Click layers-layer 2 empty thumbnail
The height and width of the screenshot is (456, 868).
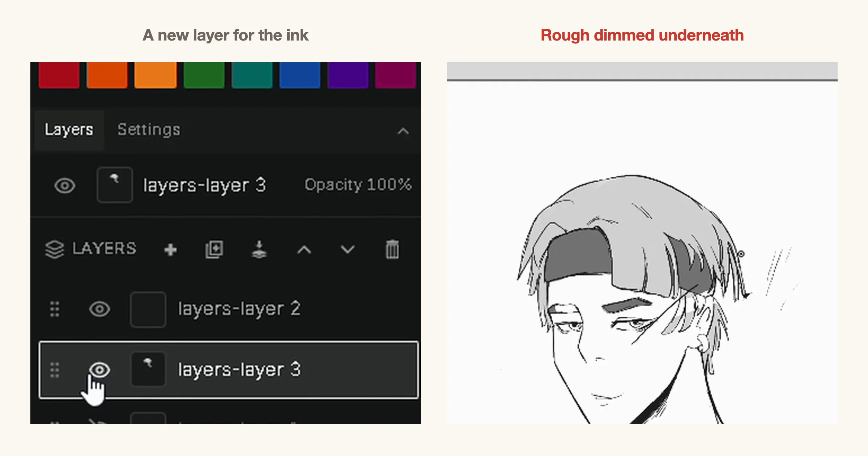pos(148,309)
